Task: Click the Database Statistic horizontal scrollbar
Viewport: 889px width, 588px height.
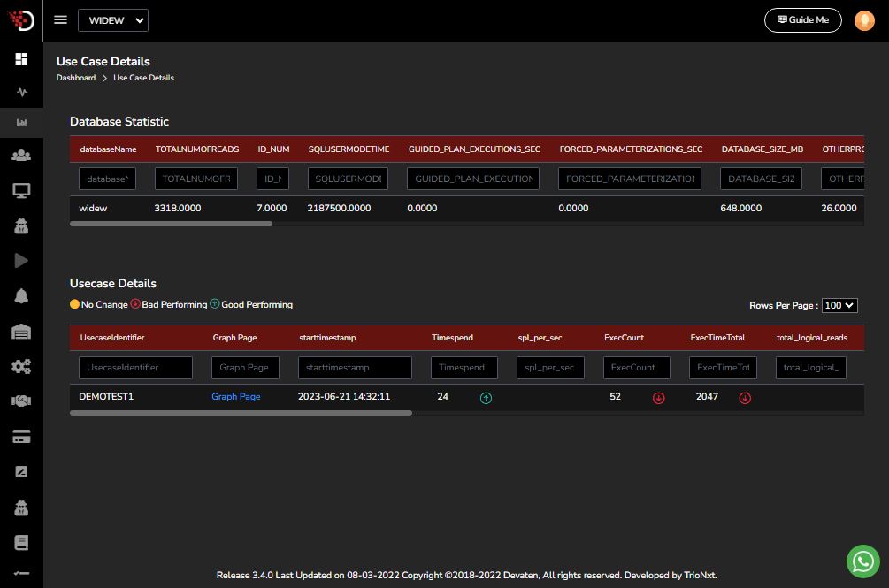Action: pos(171,224)
